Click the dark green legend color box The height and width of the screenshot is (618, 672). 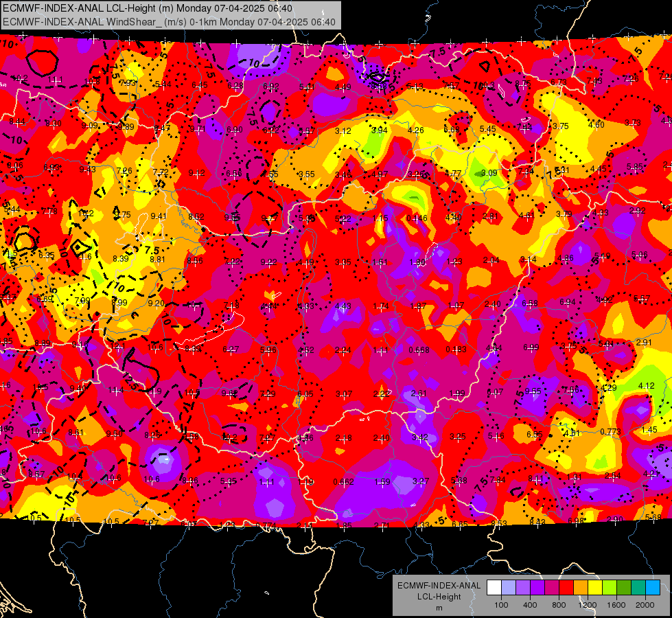[x=624, y=588]
